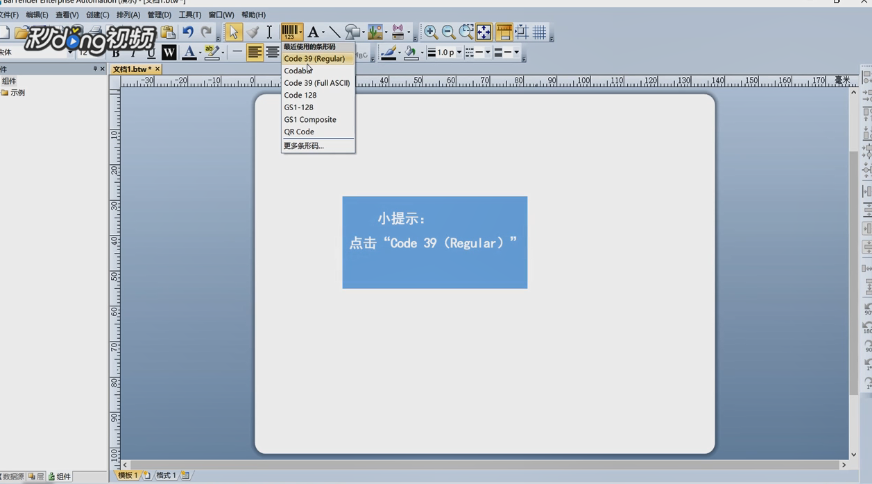The image size is (872, 484).
Task: Select the shape creation tool
Action: pyautogui.click(x=351, y=32)
